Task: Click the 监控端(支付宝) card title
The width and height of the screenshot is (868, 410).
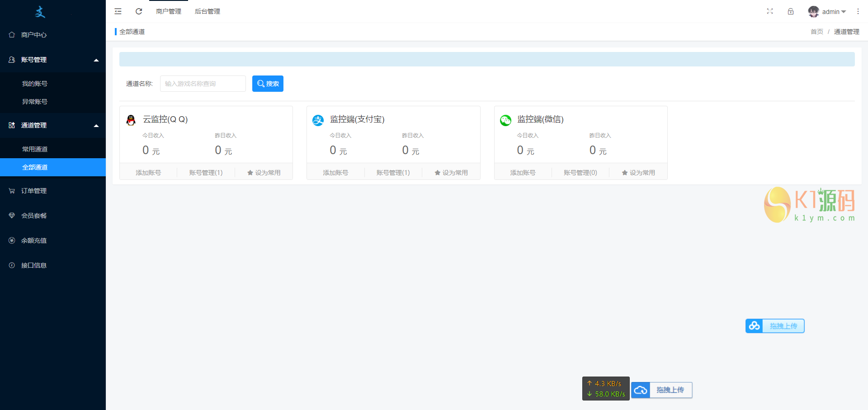Action: [357, 119]
